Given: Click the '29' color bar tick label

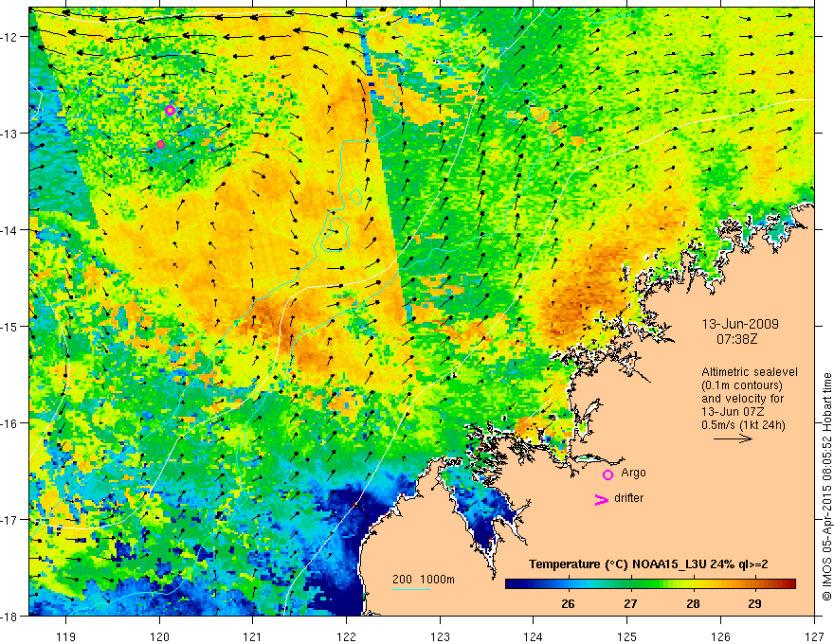Looking at the screenshot, I should pos(754,603).
